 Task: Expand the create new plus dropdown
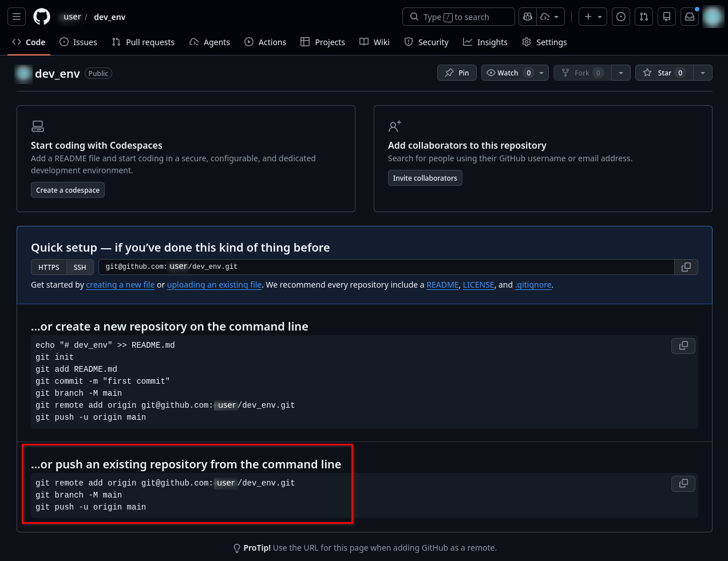tap(593, 17)
